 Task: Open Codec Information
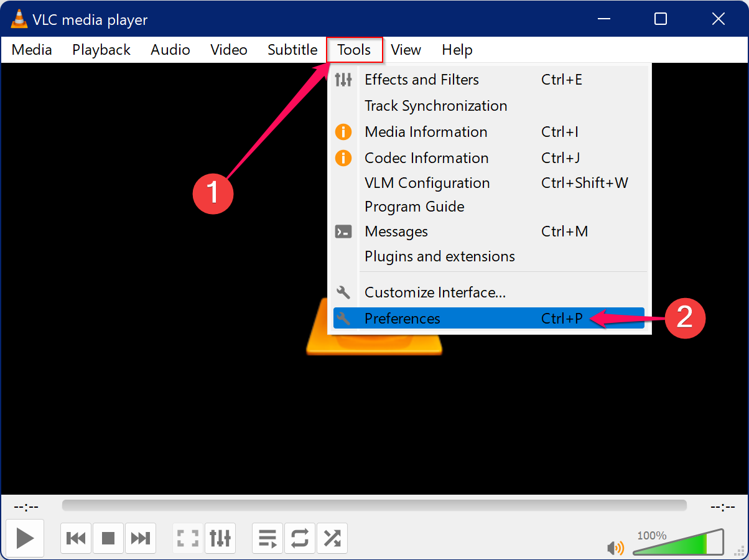point(489,158)
